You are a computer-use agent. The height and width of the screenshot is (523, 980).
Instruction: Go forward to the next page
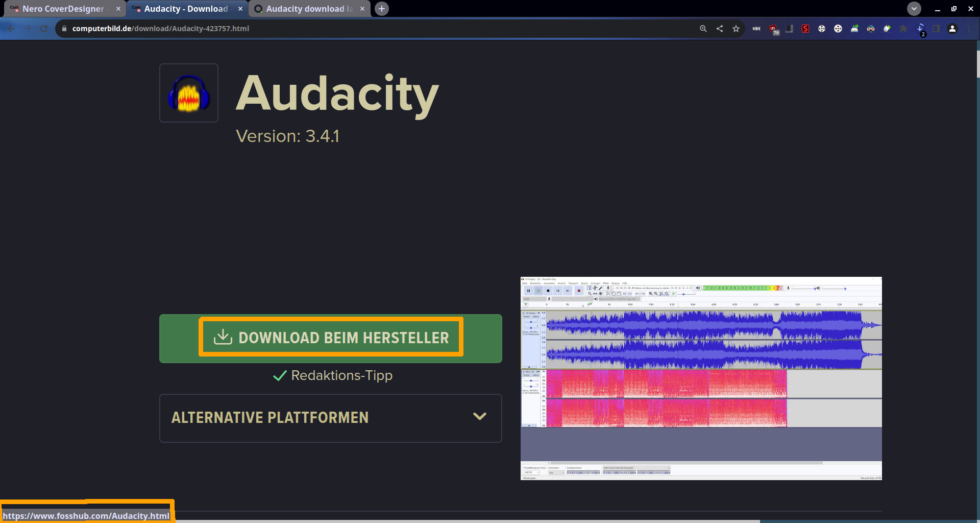[28, 29]
